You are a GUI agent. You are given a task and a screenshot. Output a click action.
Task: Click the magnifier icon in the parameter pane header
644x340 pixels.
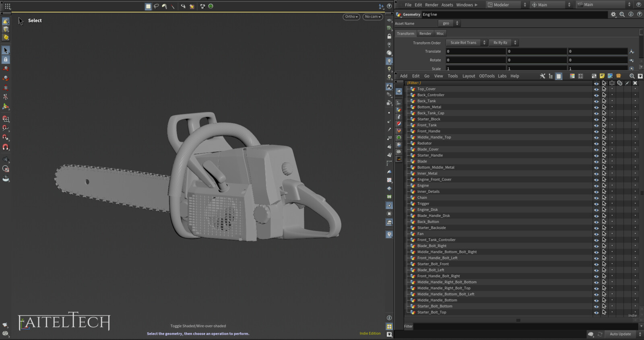coord(622,14)
